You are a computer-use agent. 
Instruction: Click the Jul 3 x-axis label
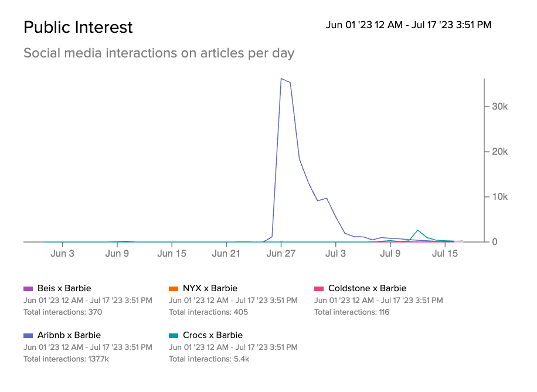click(336, 254)
